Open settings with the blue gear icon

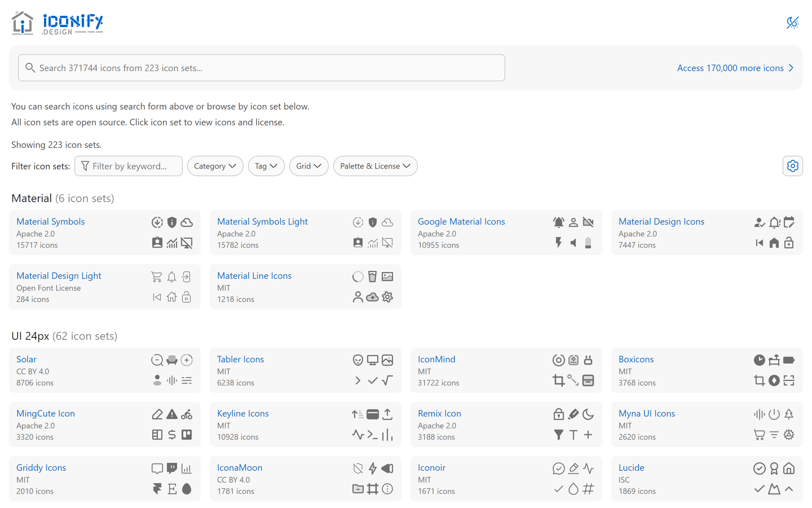coord(793,166)
